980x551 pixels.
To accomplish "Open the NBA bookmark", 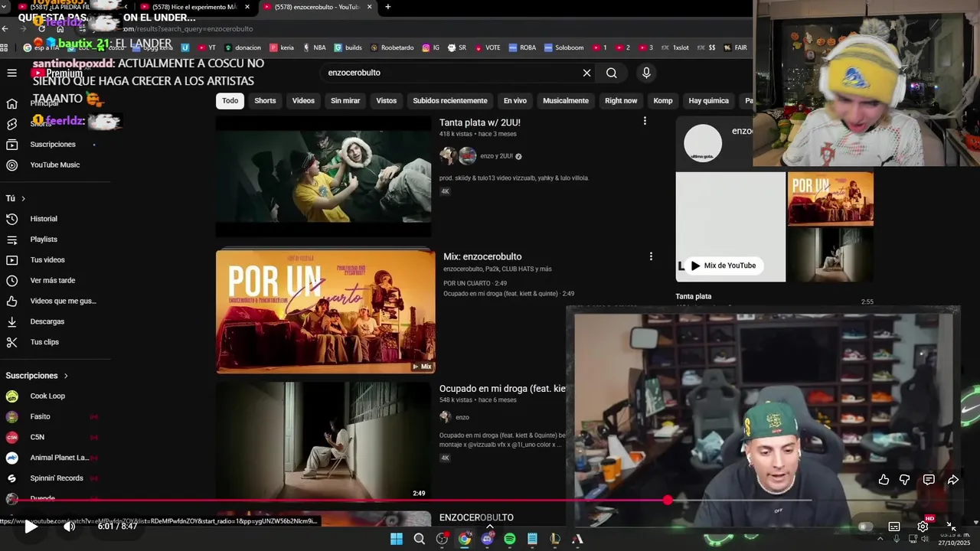I will coord(314,47).
